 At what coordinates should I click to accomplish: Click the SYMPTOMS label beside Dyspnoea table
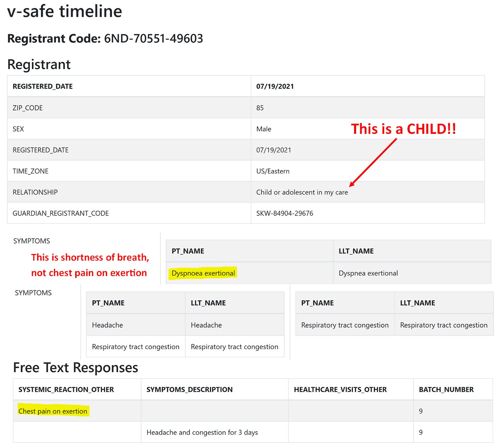click(32, 241)
